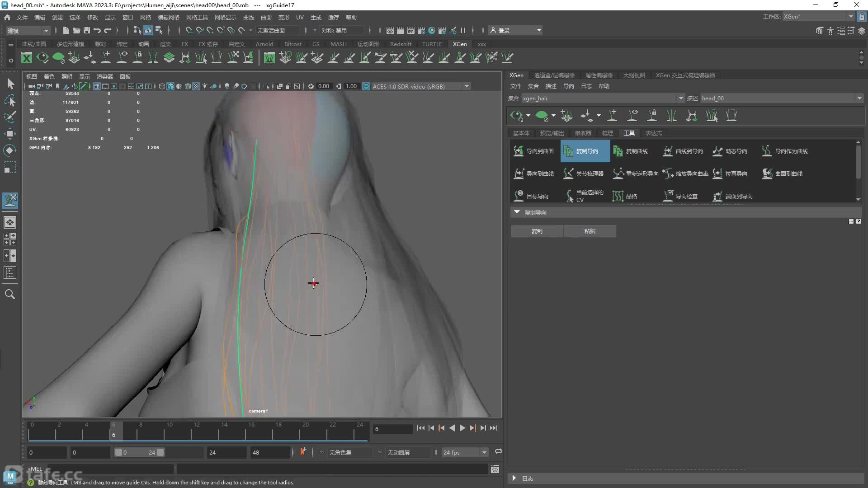The width and height of the screenshot is (868, 488).
Task: Activate the Paint Selection tool in toolbox
Action: pyautogui.click(x=10, y=117)
